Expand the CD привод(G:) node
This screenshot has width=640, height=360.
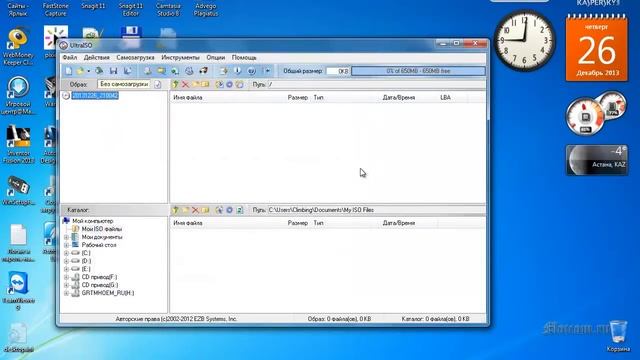[67, 285]
